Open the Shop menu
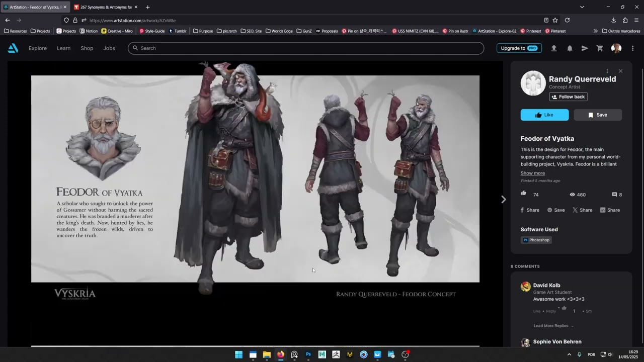The width and height of the screenshot is (644, 362). (87, 48)
